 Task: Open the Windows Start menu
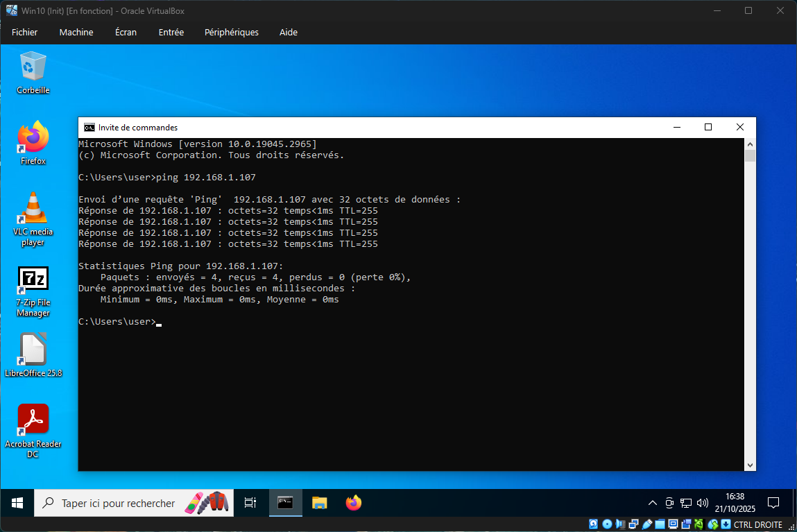pyautogui.click(x=17, y=503)
